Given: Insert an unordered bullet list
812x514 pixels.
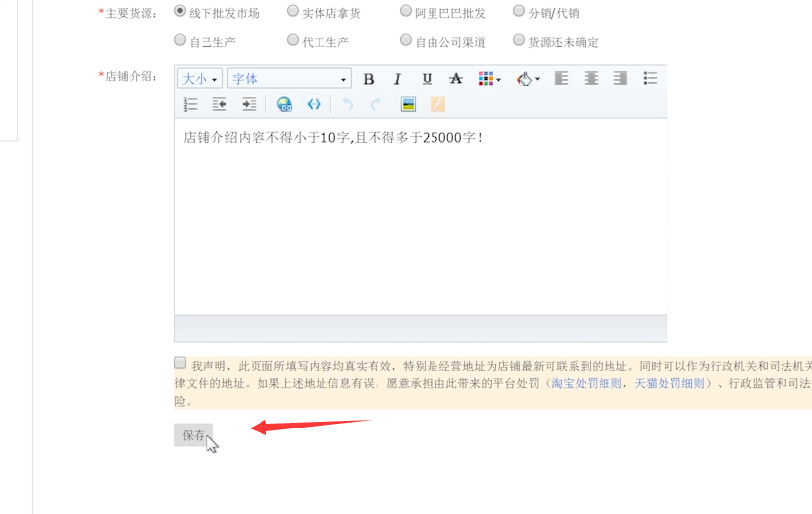Looking at the screenshot, I should click(650, 79).
